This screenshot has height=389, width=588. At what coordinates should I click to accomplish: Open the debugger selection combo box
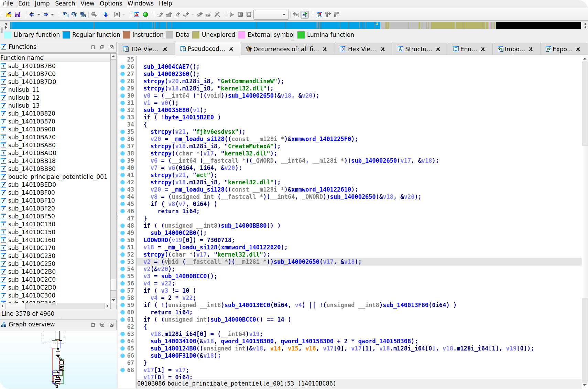(271, 14)
